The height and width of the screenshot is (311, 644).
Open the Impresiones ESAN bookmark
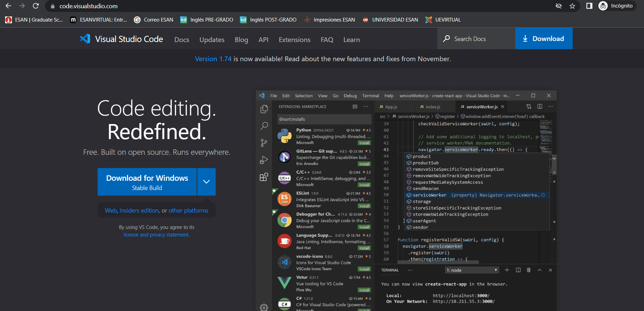pyautogui.click(x=329, y=20)
